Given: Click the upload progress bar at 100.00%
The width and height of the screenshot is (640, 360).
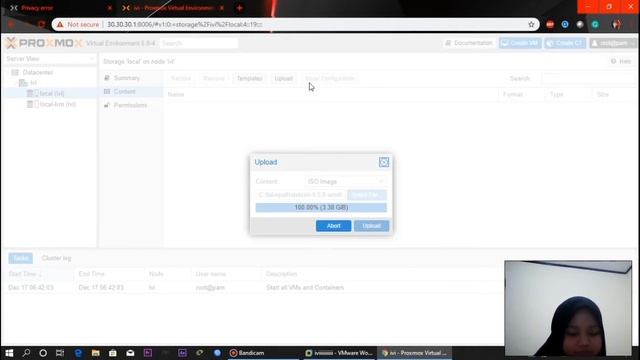Looking at the screenshot, I should [x=321, y=207].
